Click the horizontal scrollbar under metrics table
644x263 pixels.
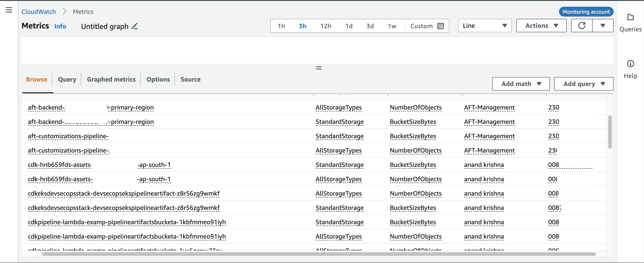(319, 254)
